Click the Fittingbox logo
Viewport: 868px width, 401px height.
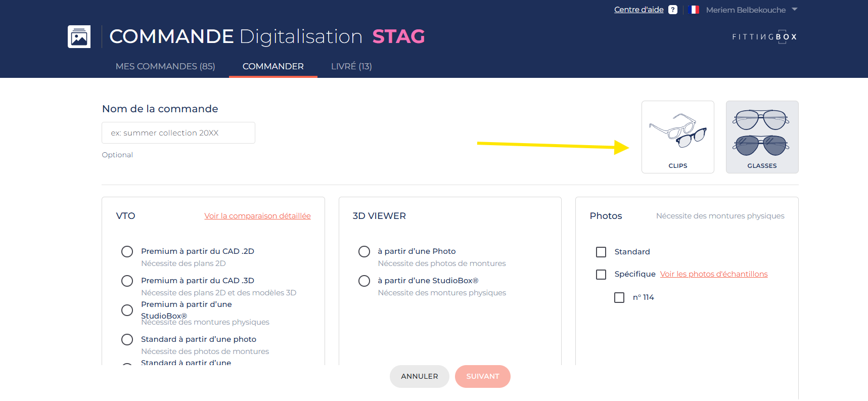point(764,37)
